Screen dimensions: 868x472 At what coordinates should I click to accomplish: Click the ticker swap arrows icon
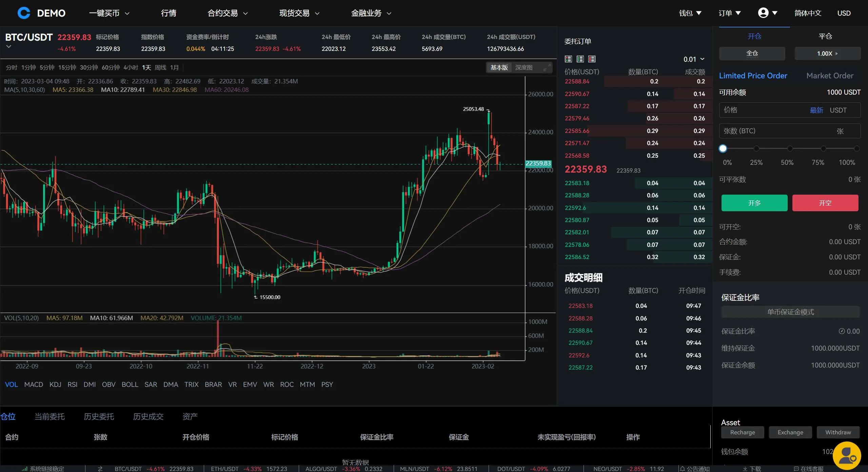[100, 469]
